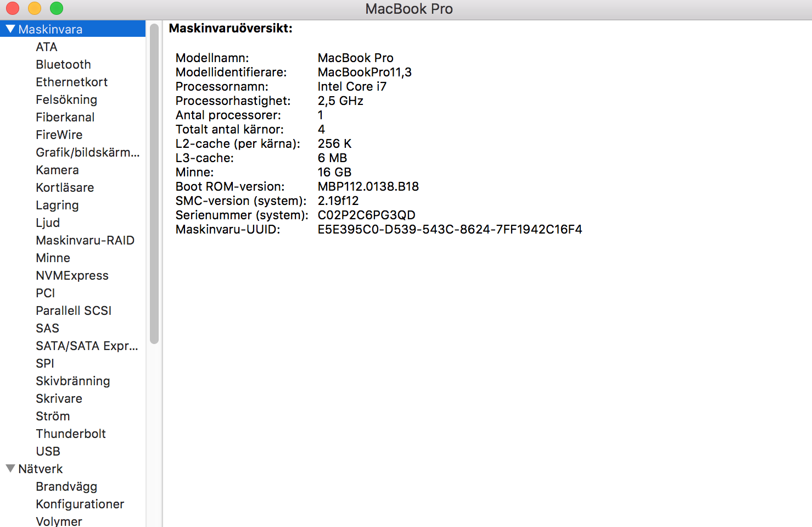Select Ljud in the sidebar
Screen dimensions: 812x527
point(48,223)
